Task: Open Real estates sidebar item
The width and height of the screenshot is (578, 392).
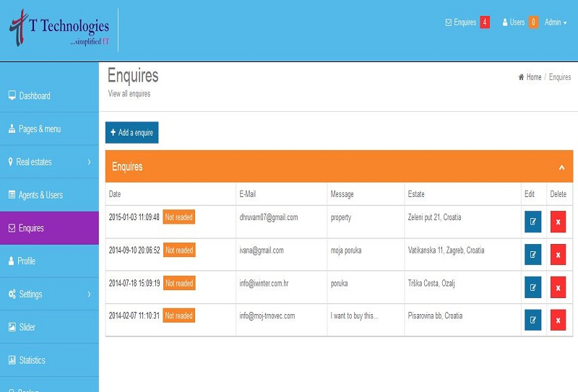Action: 49,162
